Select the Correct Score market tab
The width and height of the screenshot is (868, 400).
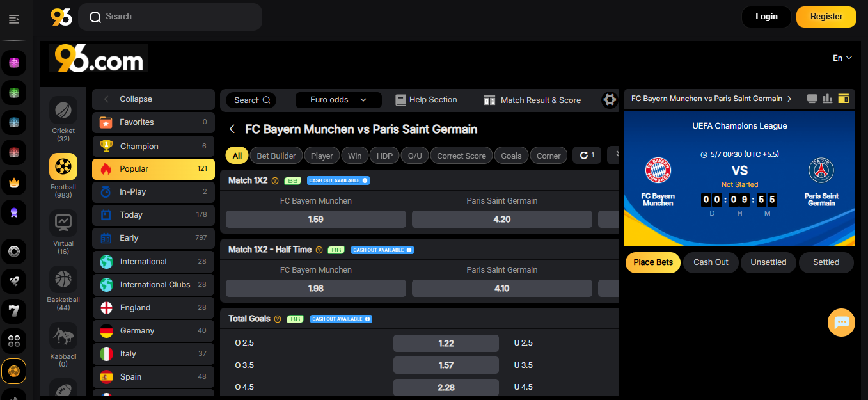pos(461,156)
